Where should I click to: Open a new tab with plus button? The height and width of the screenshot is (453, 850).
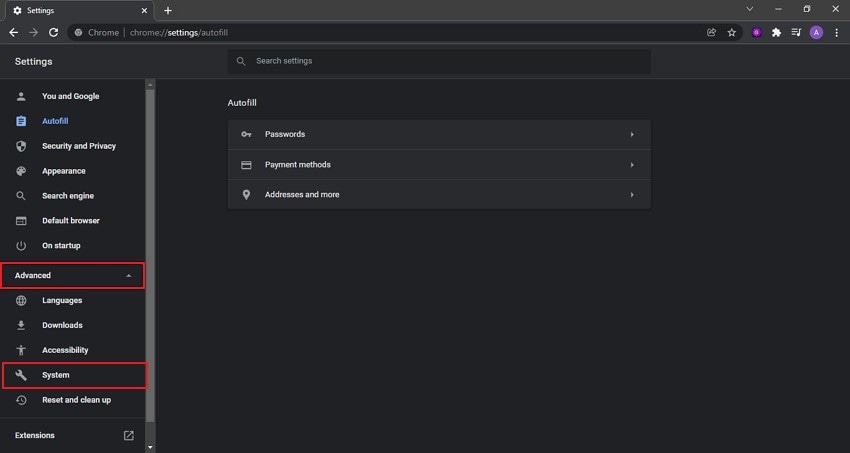pos(168,10)
